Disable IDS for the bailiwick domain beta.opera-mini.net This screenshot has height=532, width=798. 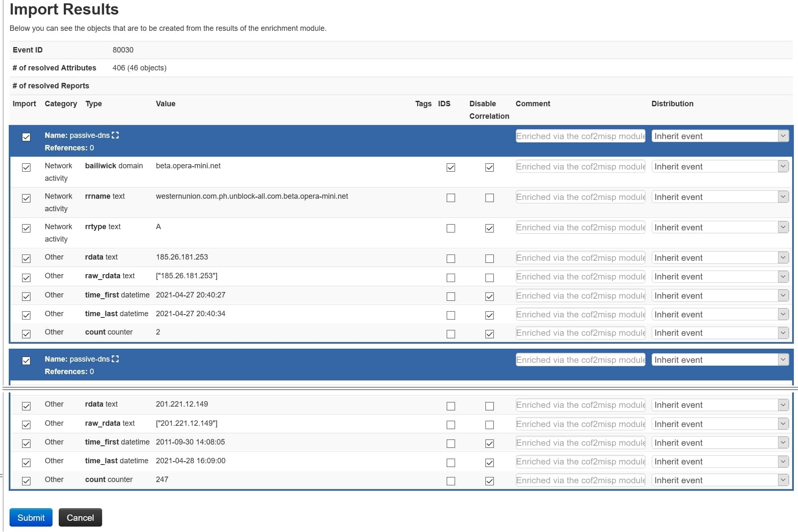click(450, 167)
